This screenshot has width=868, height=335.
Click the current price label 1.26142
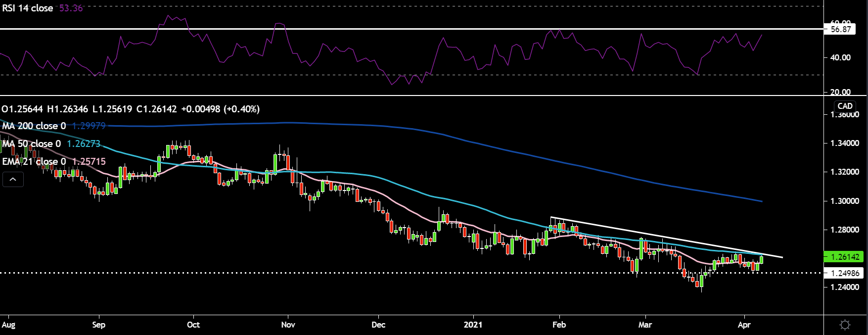coord(845,257)
